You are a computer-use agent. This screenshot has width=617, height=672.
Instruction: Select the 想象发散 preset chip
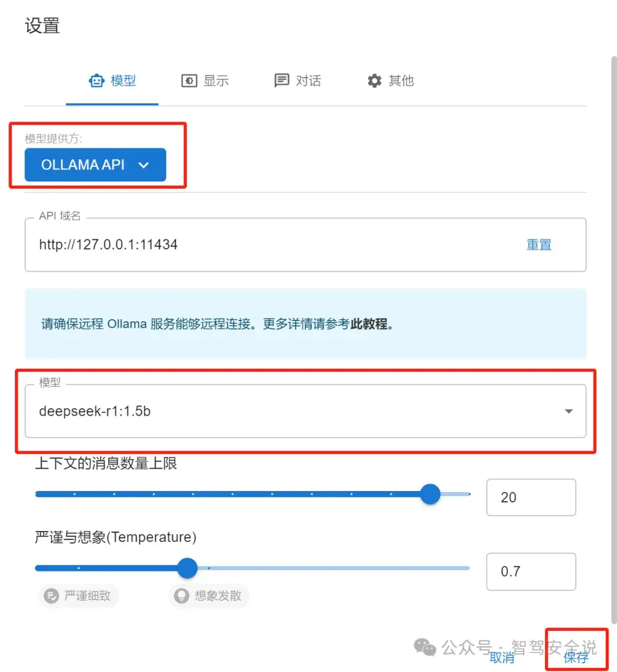point(209,595)
